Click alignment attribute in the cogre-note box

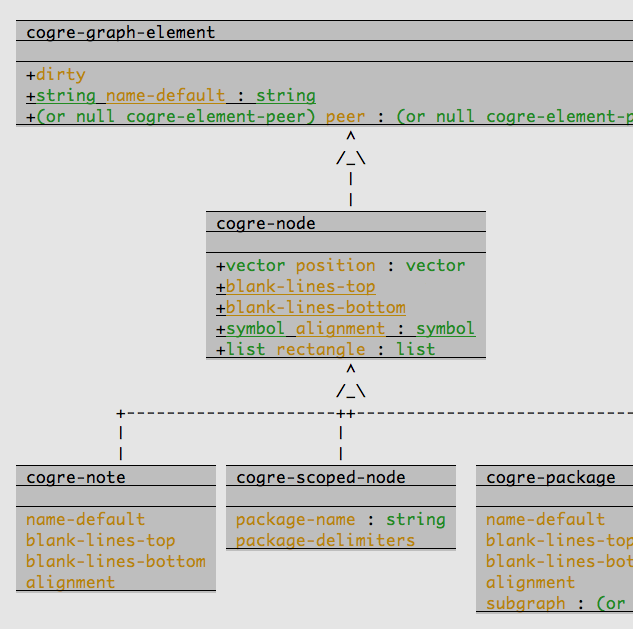click(x=70, y=582)
